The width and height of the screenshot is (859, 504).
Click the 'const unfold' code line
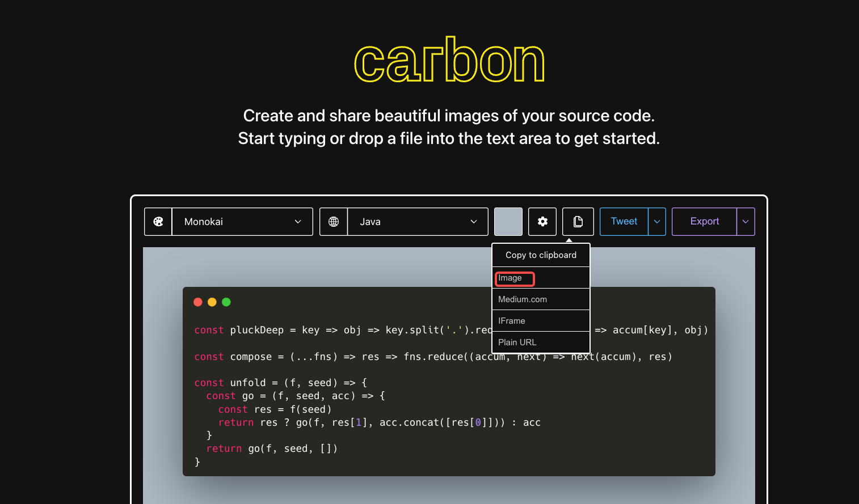click(281, 383)
